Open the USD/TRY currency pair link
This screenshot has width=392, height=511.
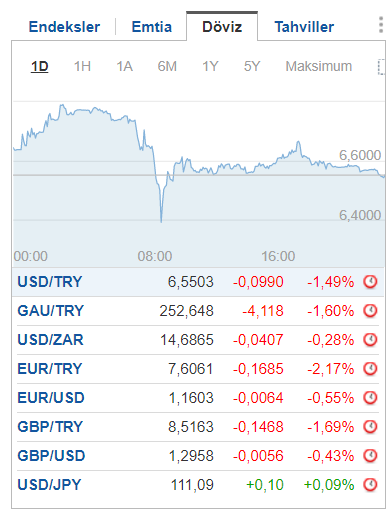coord(50,282)
